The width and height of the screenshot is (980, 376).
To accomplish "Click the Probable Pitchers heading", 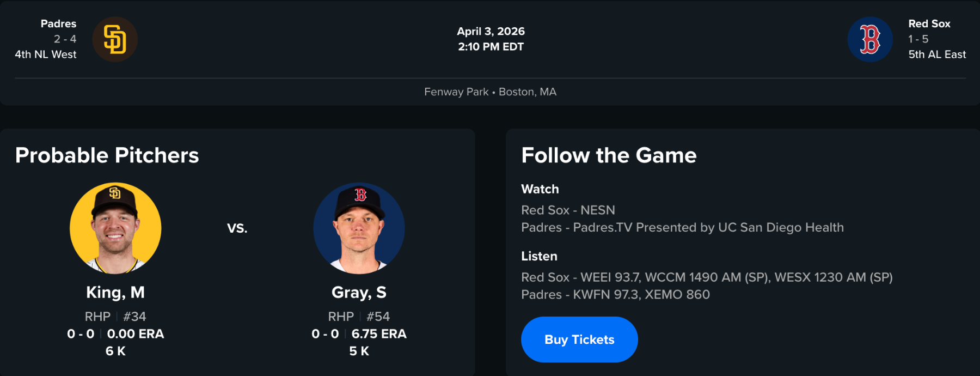I will (107, 155).
